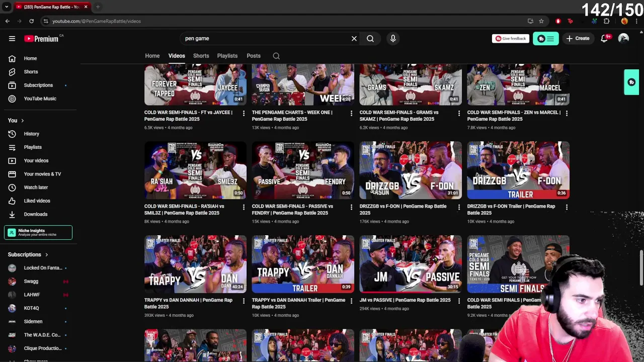Run search with magnifier button
Image resolution: width=644 pixels, height=362 pixels.
[x=370, y=38]
